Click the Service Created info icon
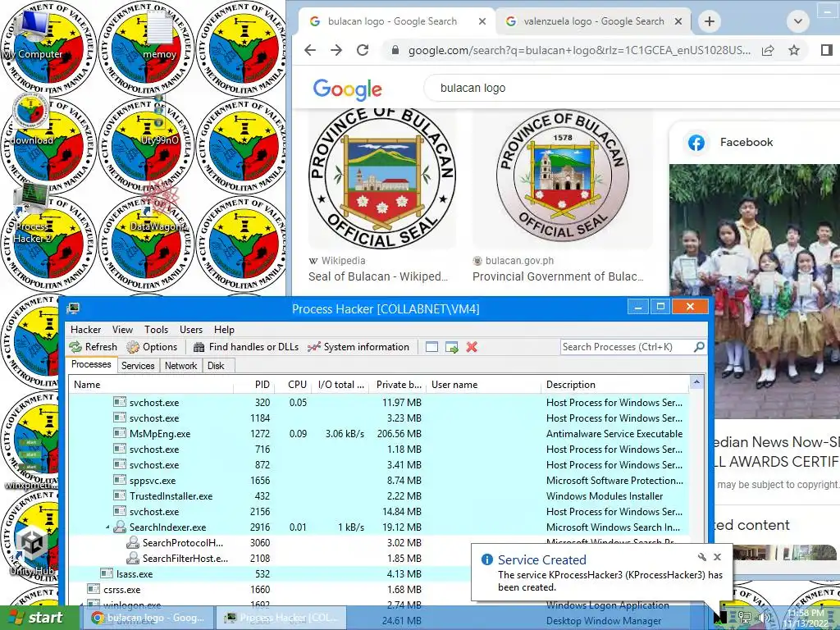The width and height of the screenshot is (840, 630). pyautogui.click(x=487, y=559)
